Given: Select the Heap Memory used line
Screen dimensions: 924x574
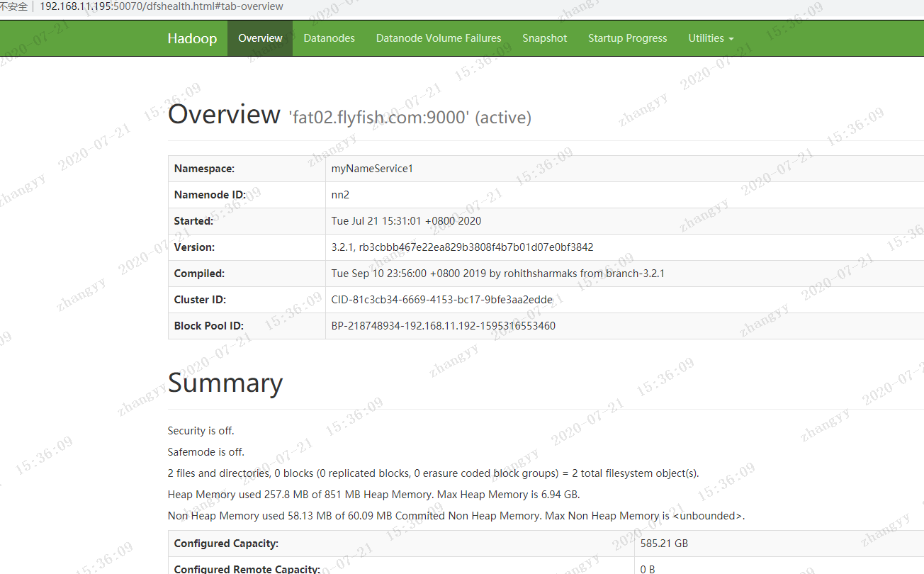Looking at the screenshot, I should (373, 495).
